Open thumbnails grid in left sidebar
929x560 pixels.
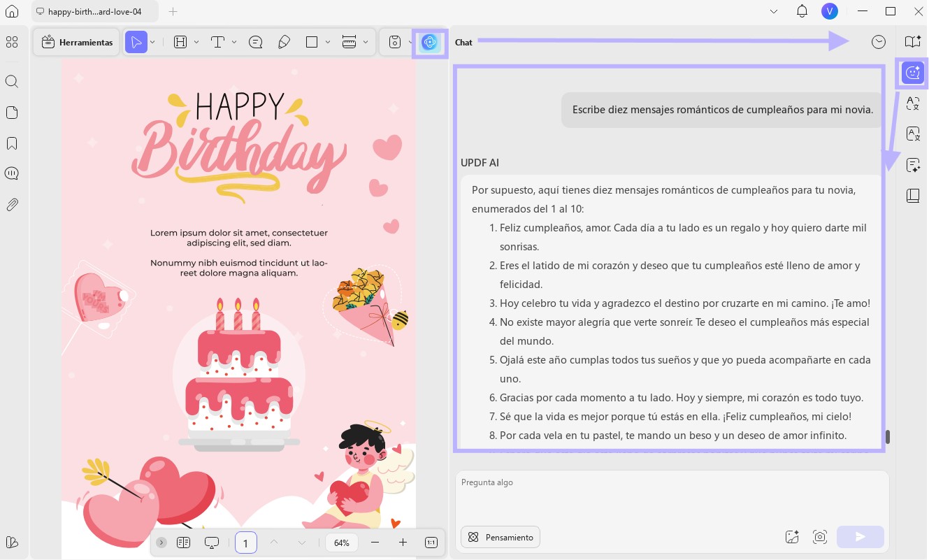tap(11, 43)
